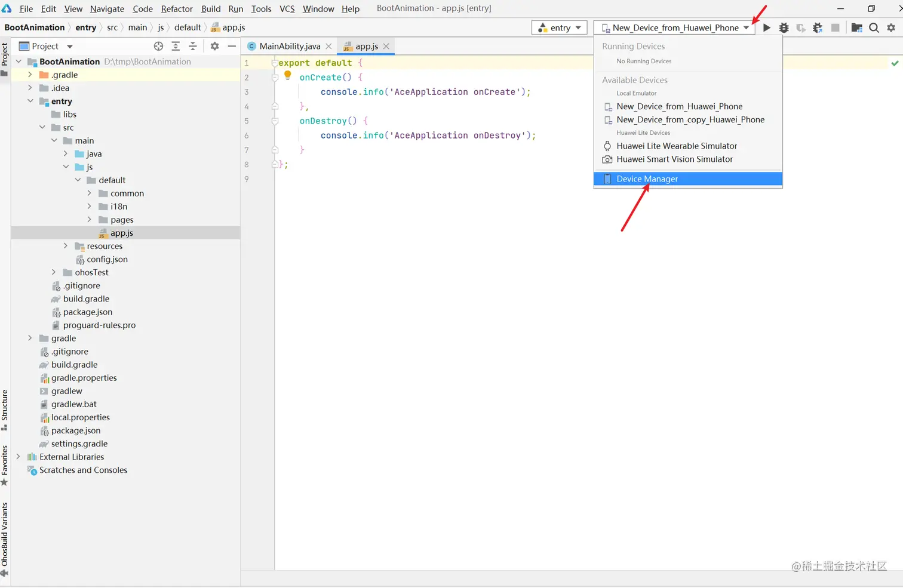The height and width of the screenshot is (588, 903).
Task: Start debugging with the bug icon
Action: (x=784, y=27)
